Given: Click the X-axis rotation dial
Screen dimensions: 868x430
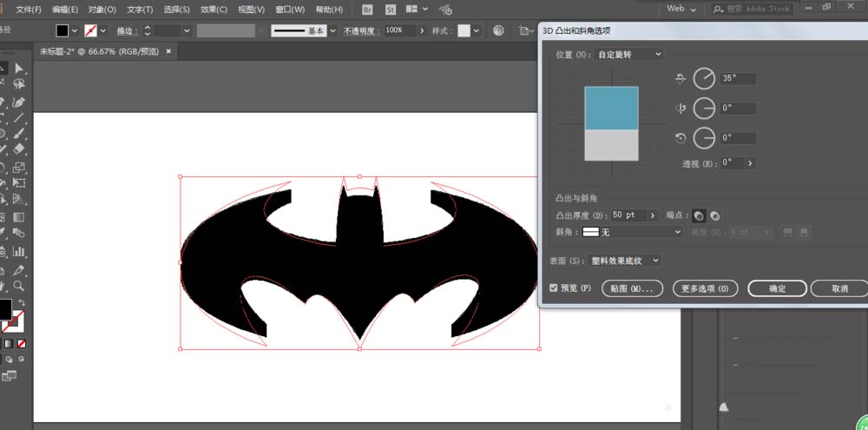Looking at the screenshot, I should pos(704,79).
